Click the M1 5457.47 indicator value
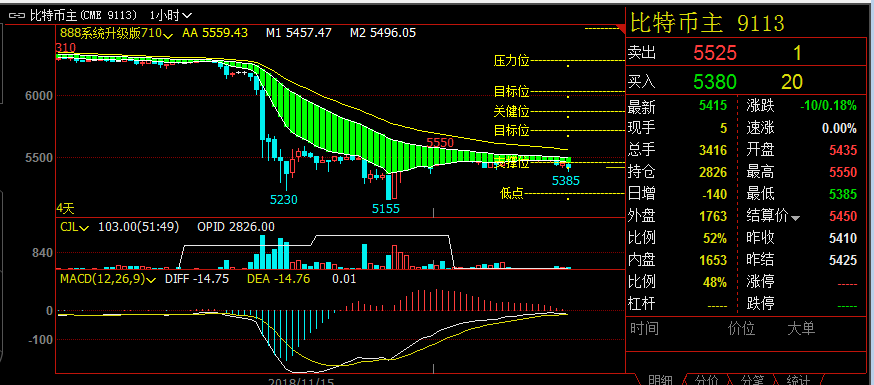The width and height of the screenshot is (874, 385). tap(298, 33)
